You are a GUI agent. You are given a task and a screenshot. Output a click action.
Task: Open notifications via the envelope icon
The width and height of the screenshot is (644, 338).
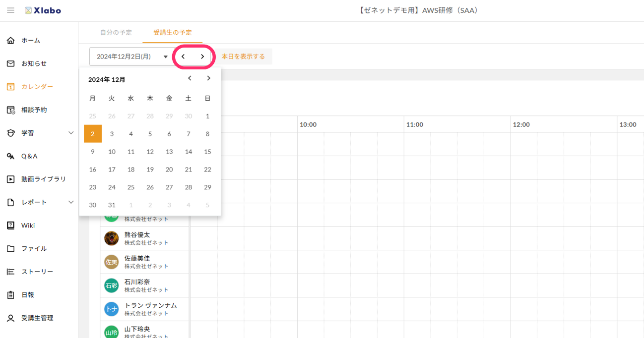click(10, 63)
